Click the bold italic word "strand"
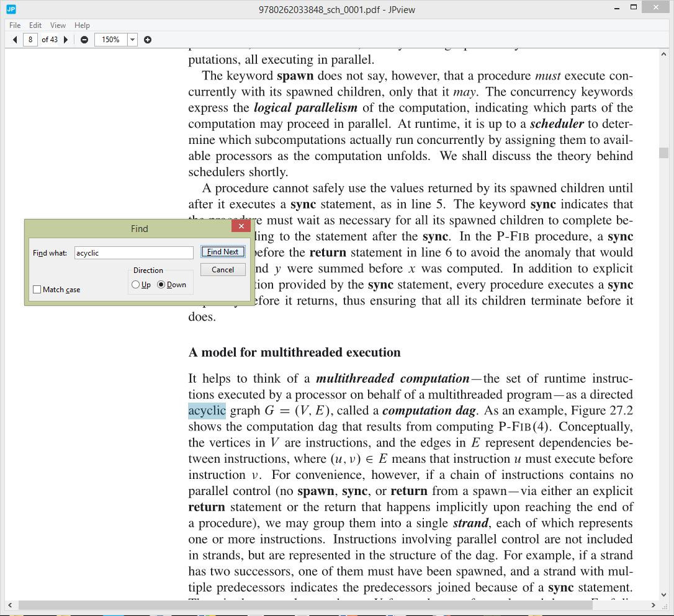Viewport: 674px width, 616px height. [x=470, y=523]
